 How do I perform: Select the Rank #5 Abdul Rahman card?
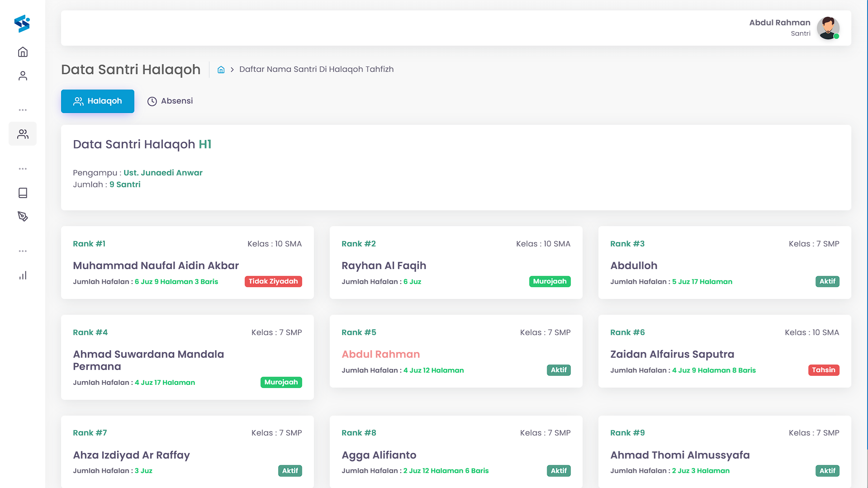[456, 351]
